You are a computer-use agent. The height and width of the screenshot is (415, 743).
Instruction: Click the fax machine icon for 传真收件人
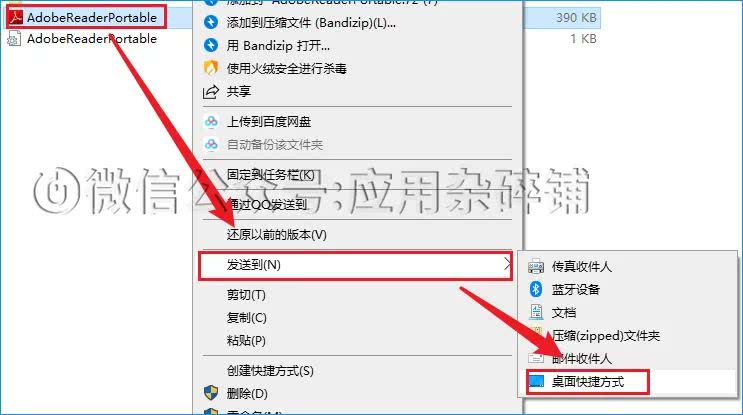click(x=536, y=266)
